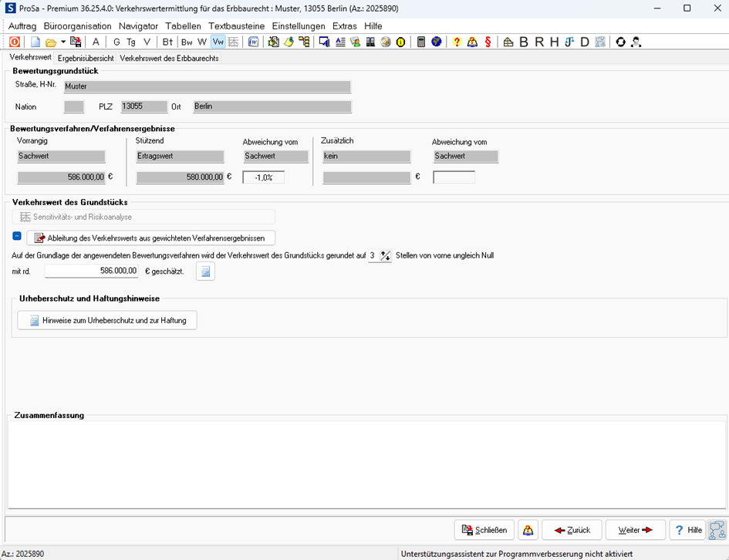Switch to the Ergebnisübersicht tab
Screen dimensions: 729x560
click(86, 59)
